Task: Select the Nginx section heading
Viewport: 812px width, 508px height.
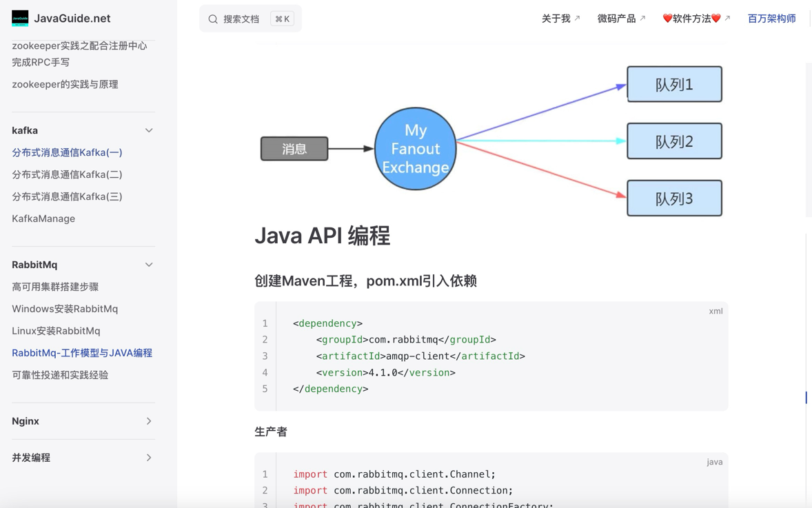Action: coord(26,421)
